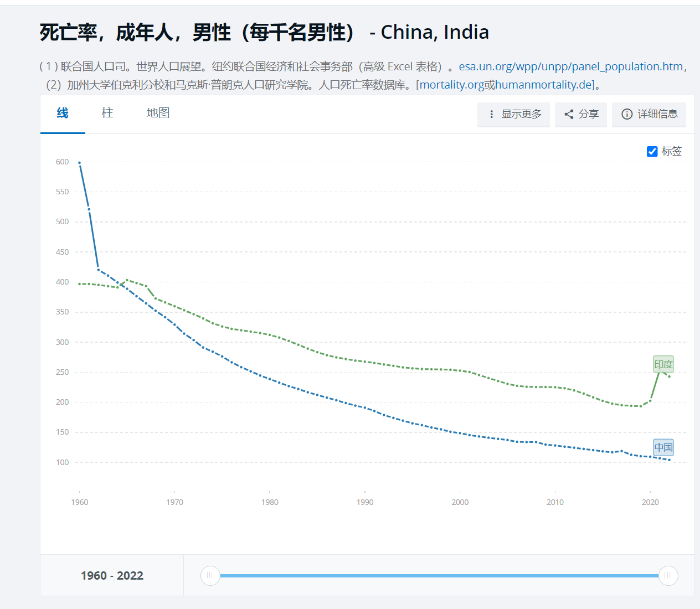Click the 1970 x-axis year label
The image size is (700, 609).
pos(174,502)
